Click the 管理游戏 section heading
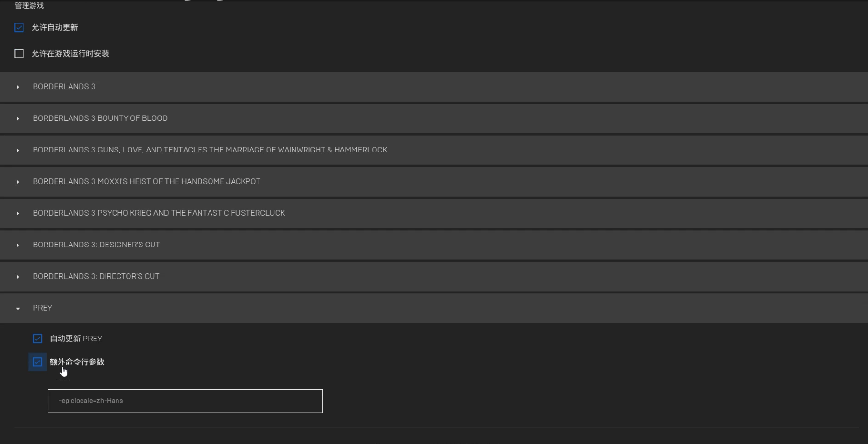The height and width of the screenshot is (444, 868). 29,5
